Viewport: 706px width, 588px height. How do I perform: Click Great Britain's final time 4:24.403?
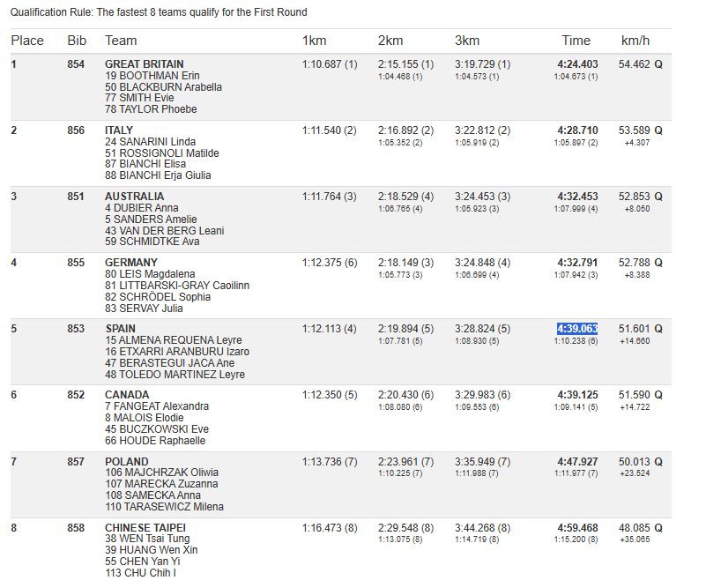tap(577, 64)
